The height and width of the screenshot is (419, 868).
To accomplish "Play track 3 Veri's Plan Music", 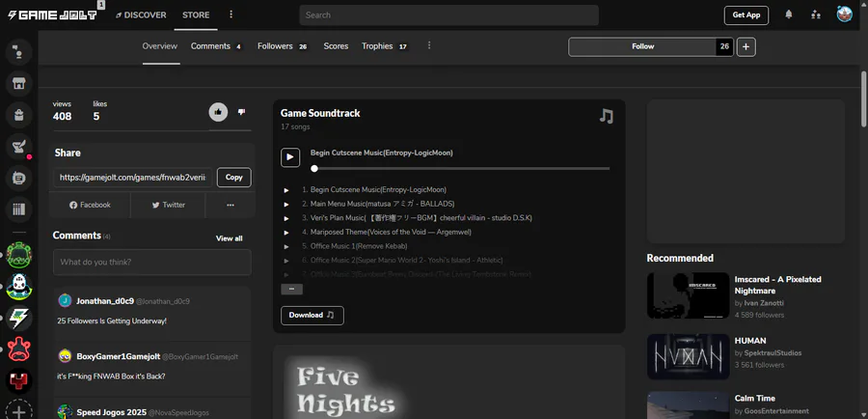I will tap(286, 218).
